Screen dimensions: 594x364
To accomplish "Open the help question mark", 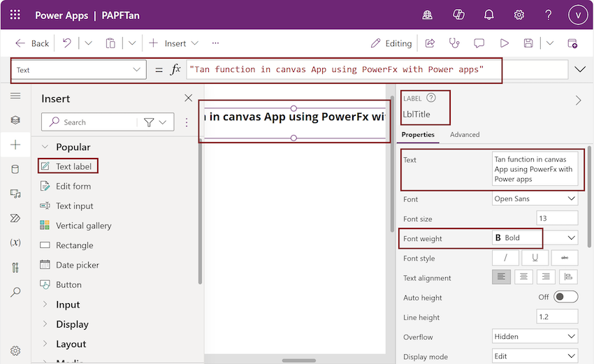I will 548,15.
